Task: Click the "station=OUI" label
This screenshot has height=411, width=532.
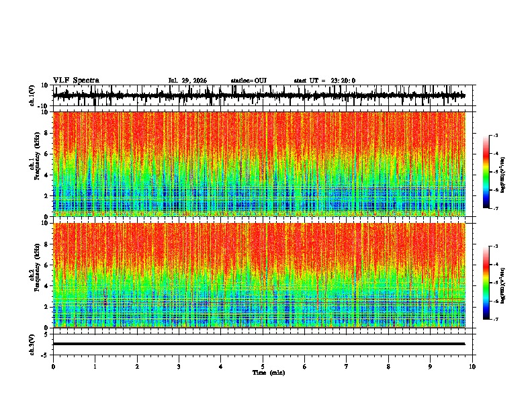Action: (249, 81)
